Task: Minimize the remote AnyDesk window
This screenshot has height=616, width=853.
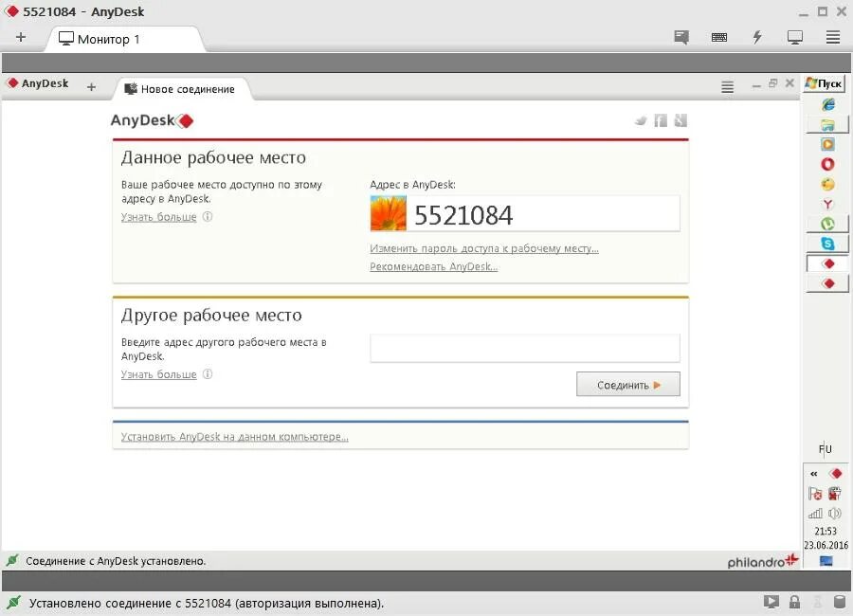Action: tap(756, 85)
